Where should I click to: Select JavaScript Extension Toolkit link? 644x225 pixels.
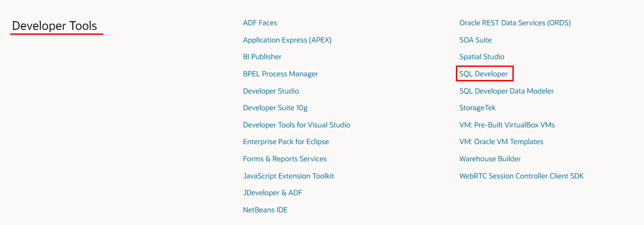pyautogui.click(x=289, y=176)
